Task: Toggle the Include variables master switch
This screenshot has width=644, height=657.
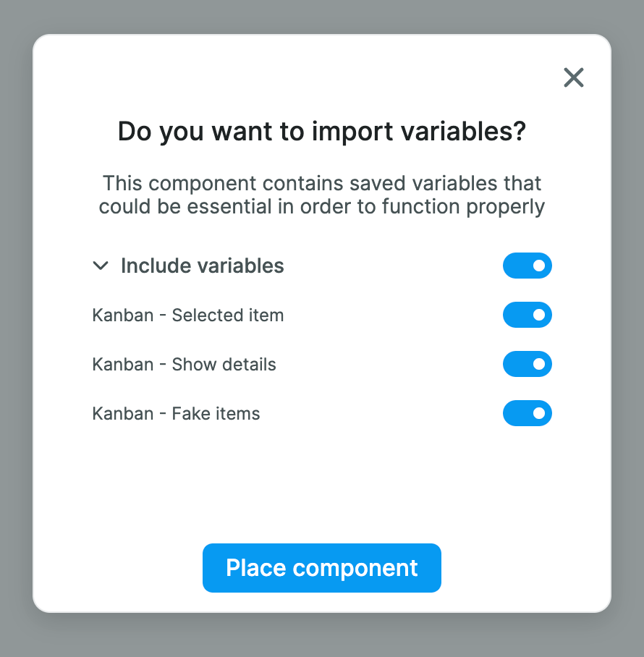Action: [x=527, y=266]
